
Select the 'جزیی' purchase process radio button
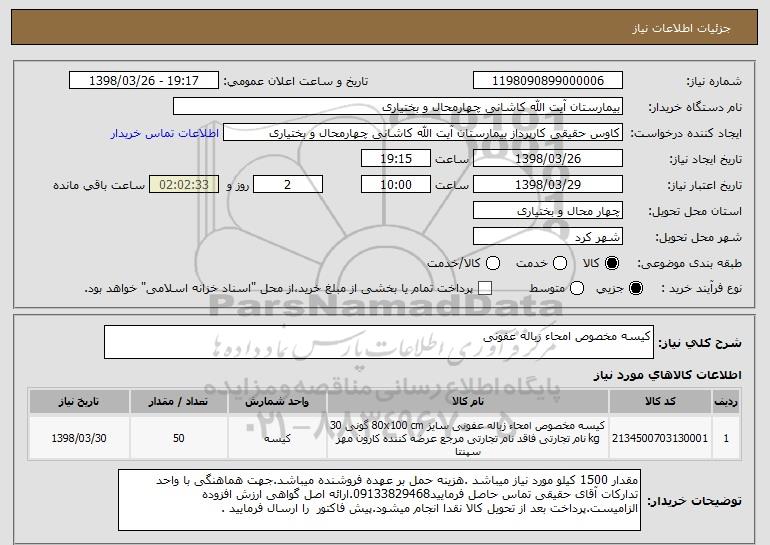point(636,288)
